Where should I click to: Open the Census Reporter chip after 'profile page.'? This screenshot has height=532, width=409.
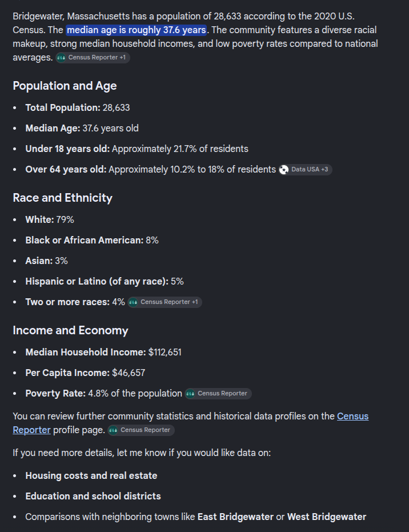click(x=141, y=430)
